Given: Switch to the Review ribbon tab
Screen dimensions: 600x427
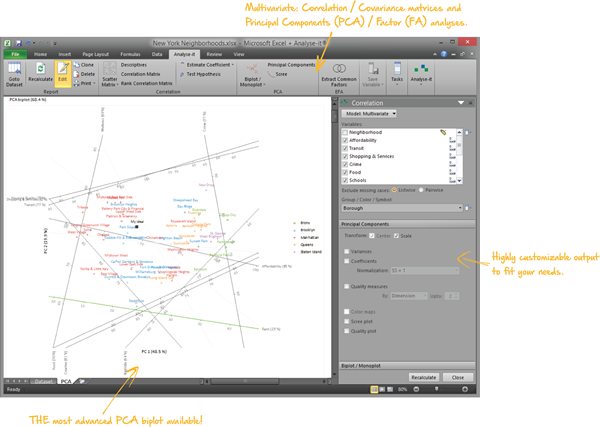Looking at the screenshot, I should (x=214, y=54).
